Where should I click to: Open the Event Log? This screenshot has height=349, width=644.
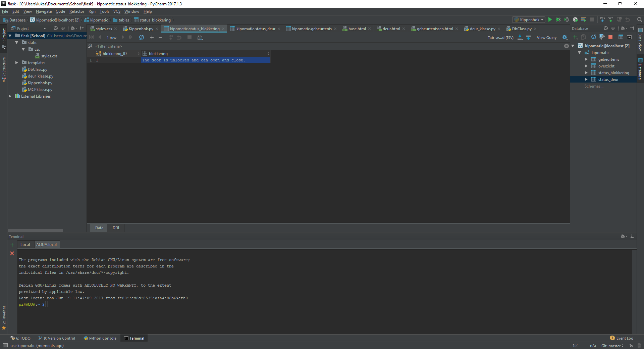[622, 338]
